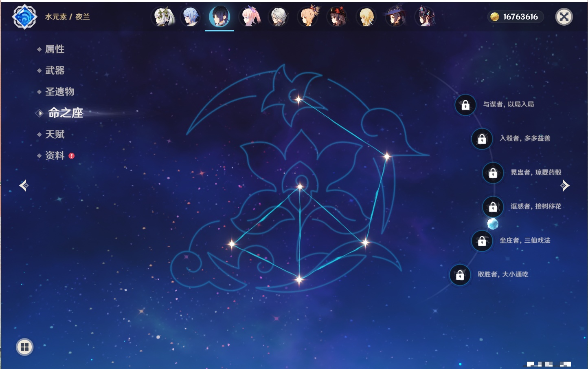This screenshot has height=369, width=588.
Task: Go to previous character with left arrow
Action: click(24, 186)
